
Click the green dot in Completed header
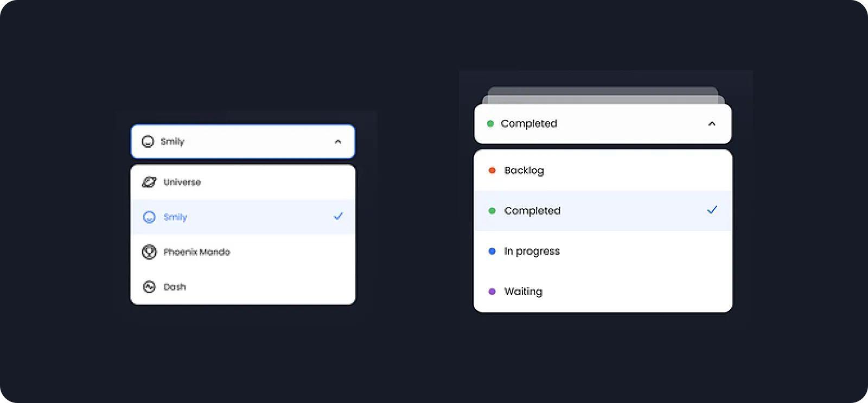pyautogui.click(x=490, y=124)
